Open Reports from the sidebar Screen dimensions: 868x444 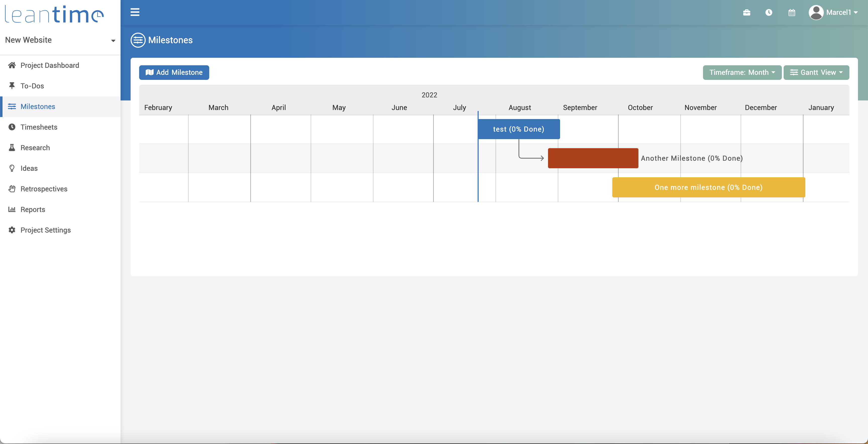click(x=33, y=209)
